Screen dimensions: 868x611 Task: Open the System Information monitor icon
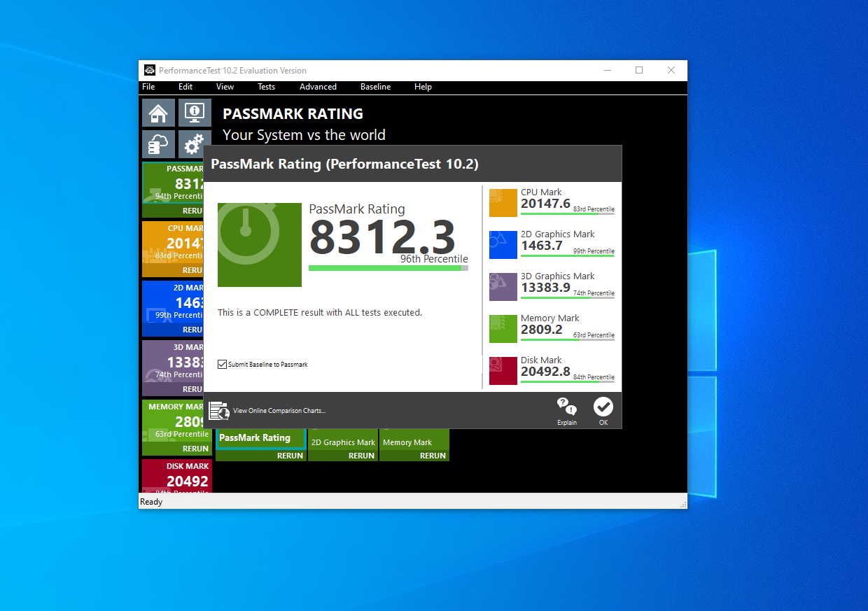pos(195,113)
